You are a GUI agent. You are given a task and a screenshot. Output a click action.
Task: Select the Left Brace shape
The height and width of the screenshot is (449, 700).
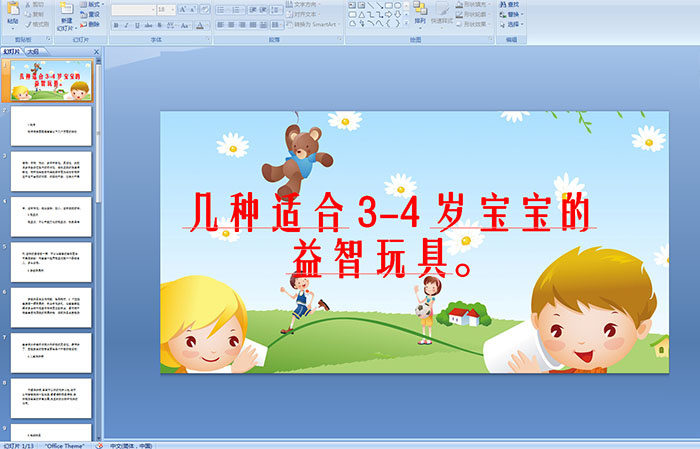click(x=388, y=23)
